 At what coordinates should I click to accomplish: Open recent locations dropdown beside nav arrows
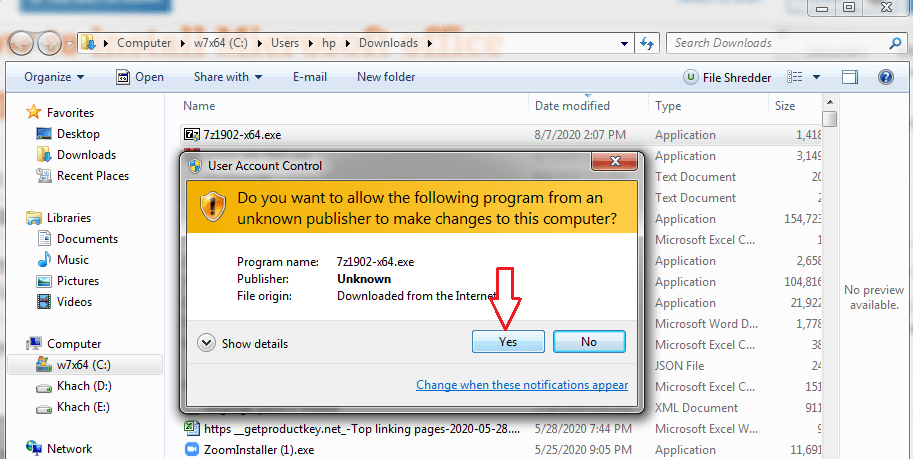[69, 44]
